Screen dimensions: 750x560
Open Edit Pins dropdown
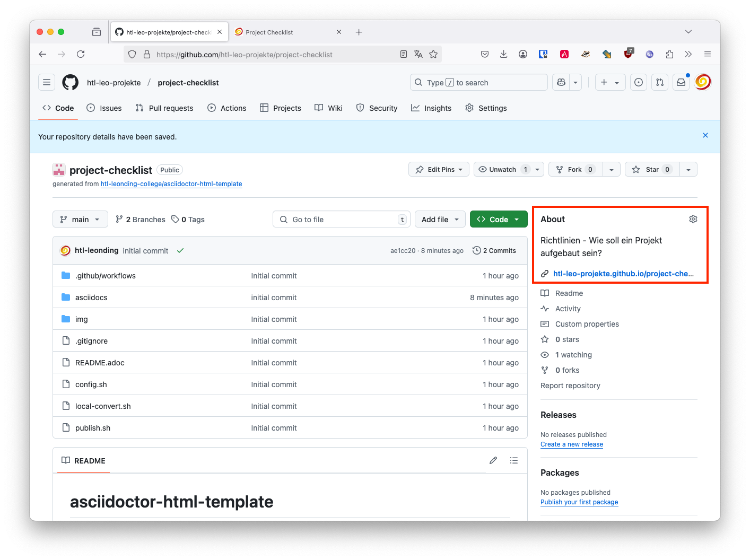[439, 169]
